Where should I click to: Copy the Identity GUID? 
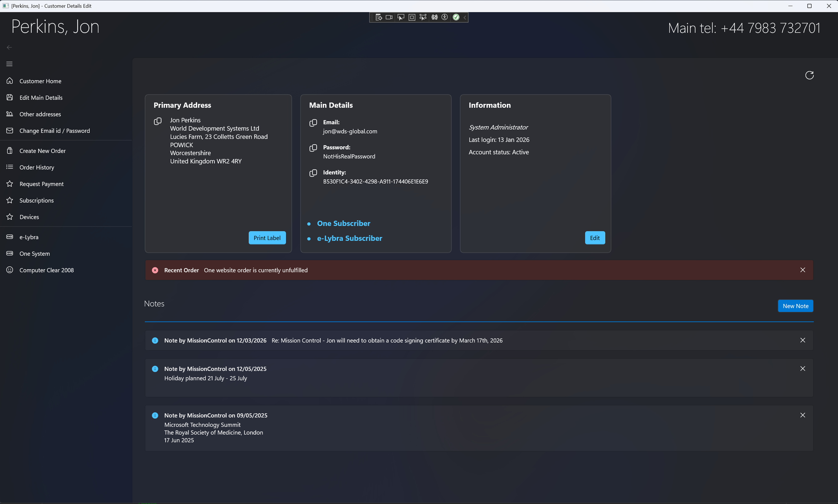tap(313, 173)
